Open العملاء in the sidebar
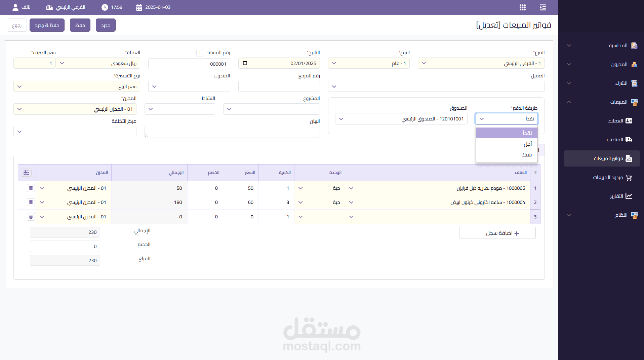Image resolution: width=644 pixels, height=360 pixels. click(602, 121)
